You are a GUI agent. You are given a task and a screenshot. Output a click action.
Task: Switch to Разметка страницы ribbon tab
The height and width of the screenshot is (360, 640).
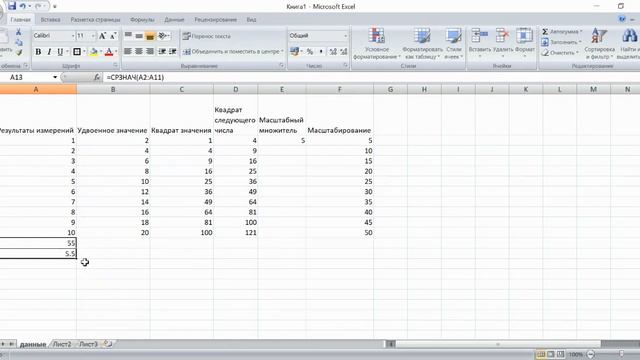coord(95,20)
